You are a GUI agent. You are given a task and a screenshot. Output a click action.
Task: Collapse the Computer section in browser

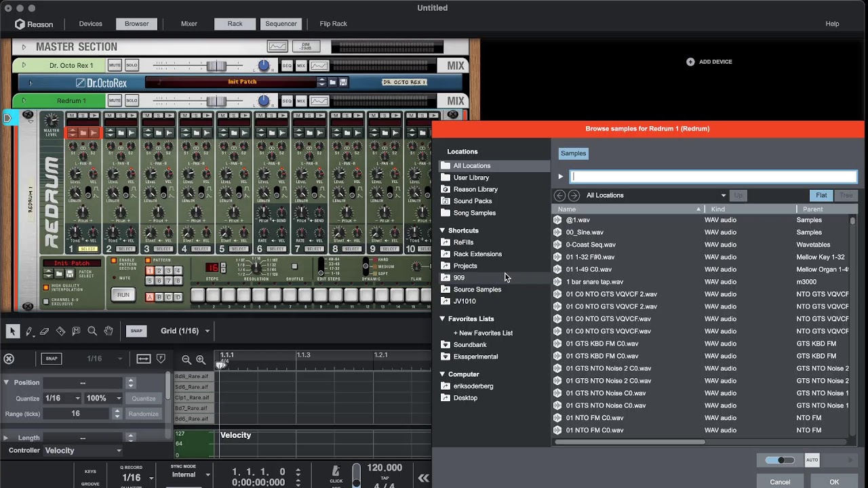(x=442, y=374)
